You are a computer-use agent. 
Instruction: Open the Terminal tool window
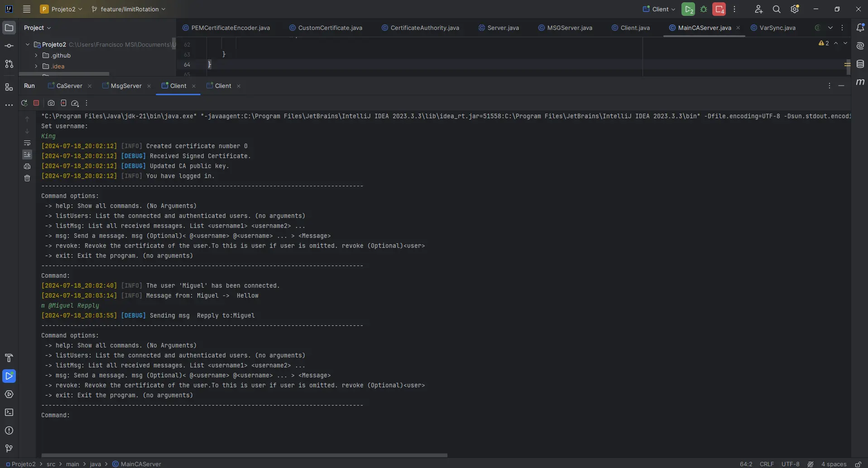tap(9, 412)
